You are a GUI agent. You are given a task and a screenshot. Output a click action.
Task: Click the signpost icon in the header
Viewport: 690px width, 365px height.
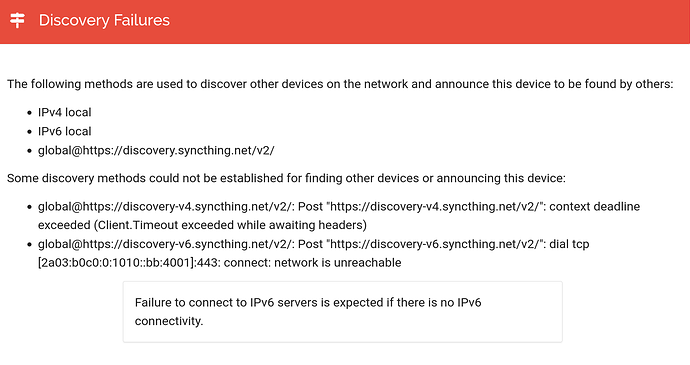click(x=18, y=20)
